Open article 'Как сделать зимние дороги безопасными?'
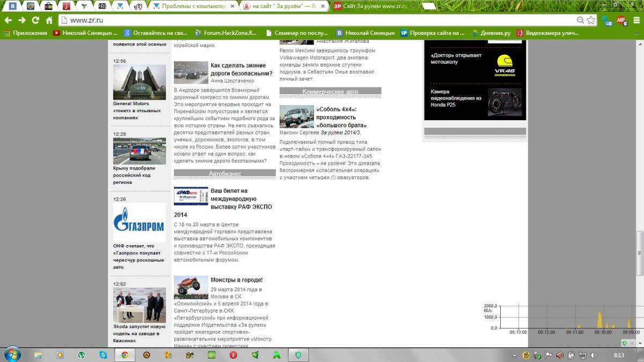The height and width of the screenshot is (362, 644). tap(241, 69)
